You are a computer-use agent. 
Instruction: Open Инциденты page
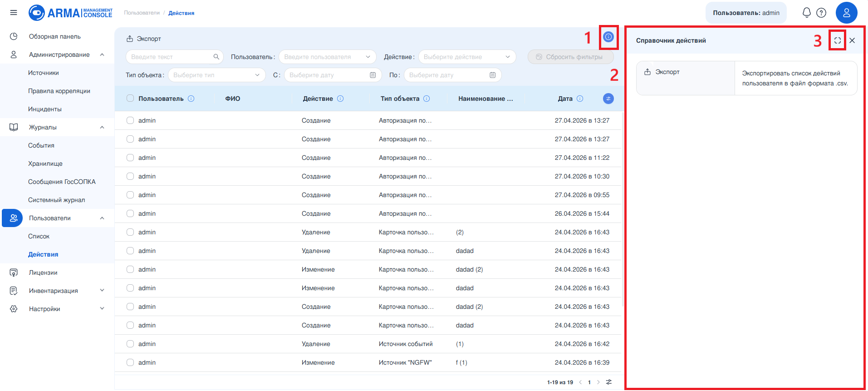[x=45, y=109]
